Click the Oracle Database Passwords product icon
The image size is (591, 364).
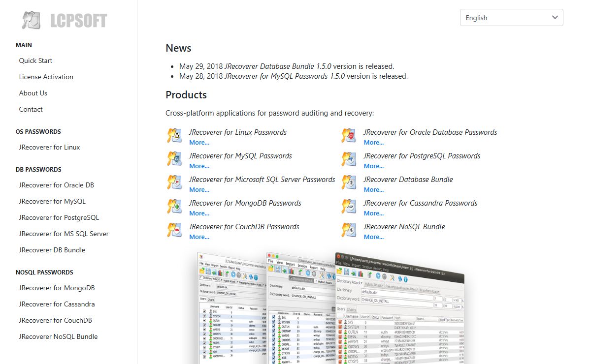349,135
